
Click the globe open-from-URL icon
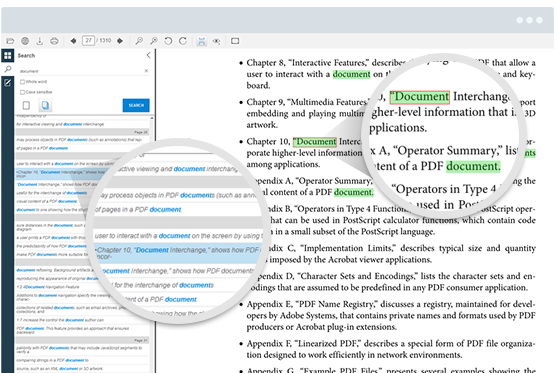pos(25,41)
